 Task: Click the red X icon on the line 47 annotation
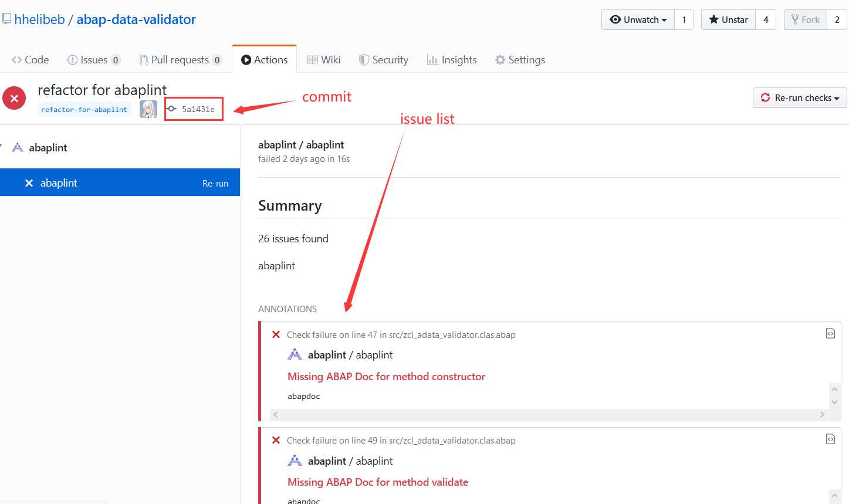click(276, 334)
